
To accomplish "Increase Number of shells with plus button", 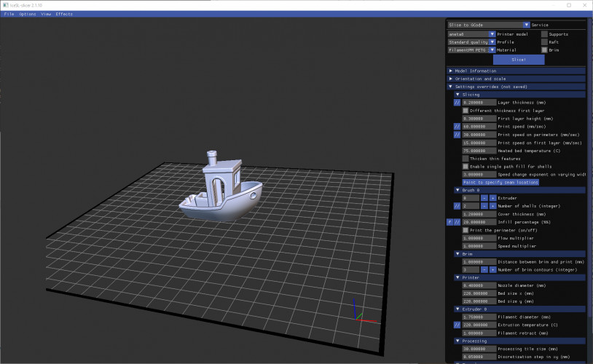I will tap(492, 206).
